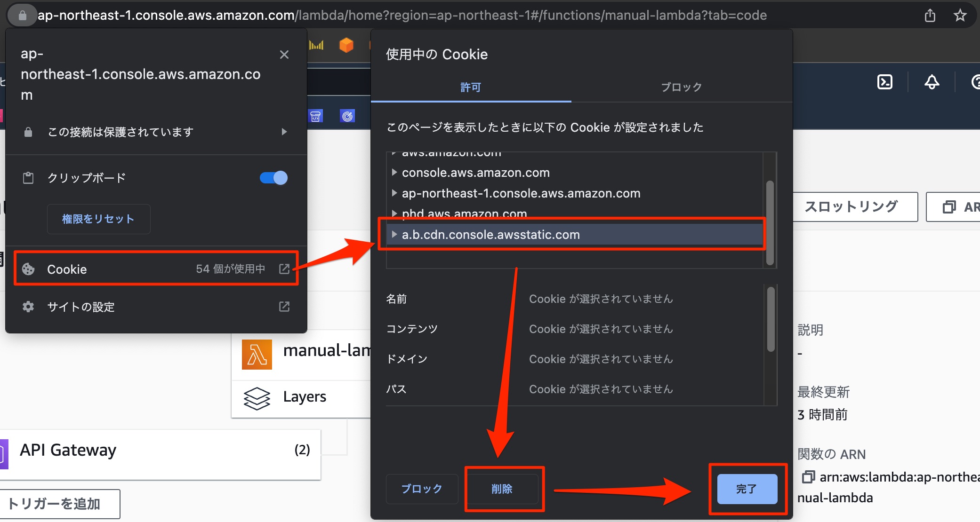Click the bookmark star in the address bar
Screen dimensions: 980x522
pos(960,15)
